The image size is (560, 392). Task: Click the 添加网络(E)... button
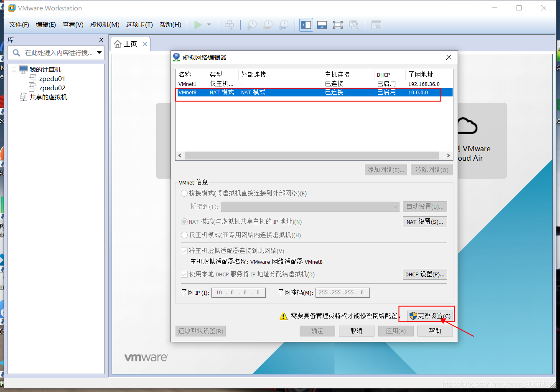(386, 170)
